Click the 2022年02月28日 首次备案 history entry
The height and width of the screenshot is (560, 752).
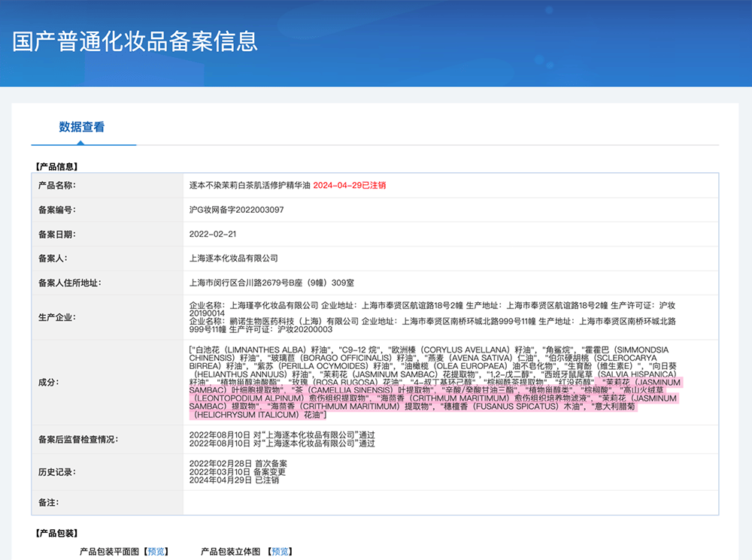tap(238, 463)
